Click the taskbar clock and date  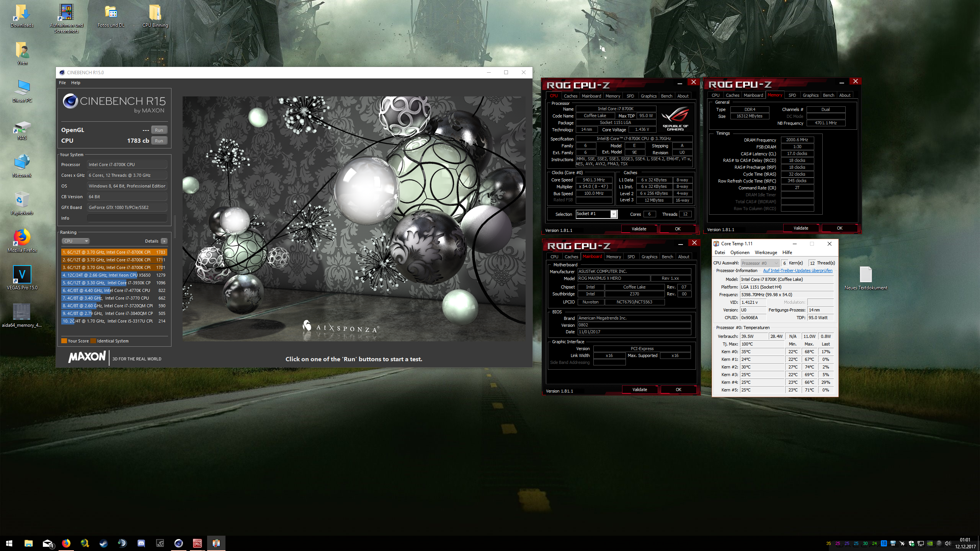[965, 543]
